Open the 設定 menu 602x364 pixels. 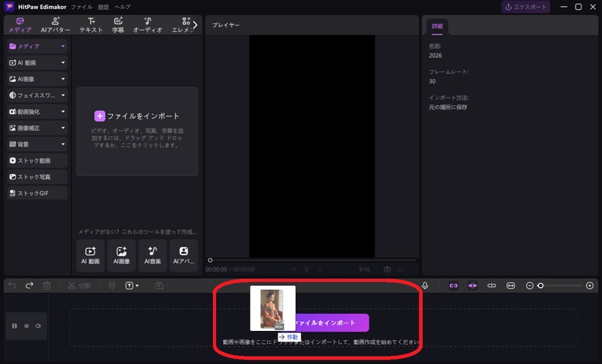(x=103, y=7)
